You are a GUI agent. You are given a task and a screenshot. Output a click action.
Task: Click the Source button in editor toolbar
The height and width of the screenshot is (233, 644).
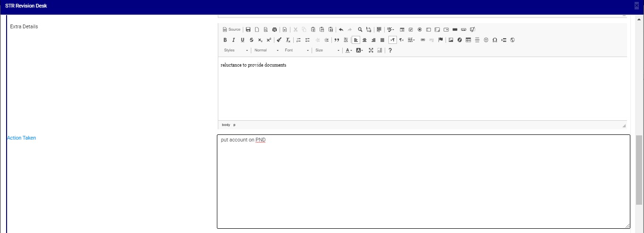pyautogui.click(x=231, y=29)
